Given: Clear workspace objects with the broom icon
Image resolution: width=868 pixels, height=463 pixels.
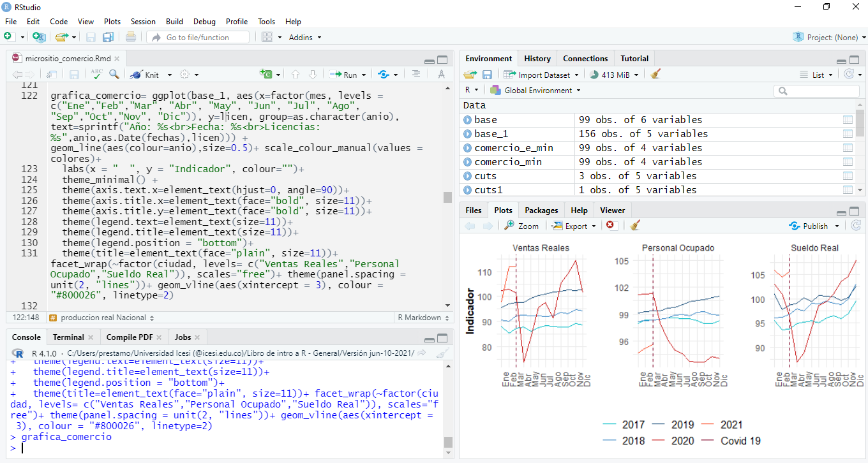Looking at the screenshot, I should click(x=655, y=75).
